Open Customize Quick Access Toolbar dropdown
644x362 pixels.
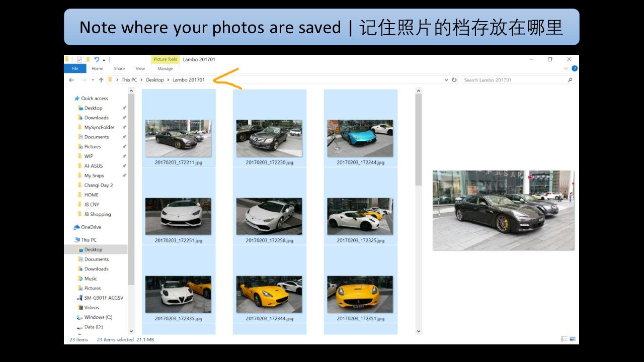click(x=104, y=60)
